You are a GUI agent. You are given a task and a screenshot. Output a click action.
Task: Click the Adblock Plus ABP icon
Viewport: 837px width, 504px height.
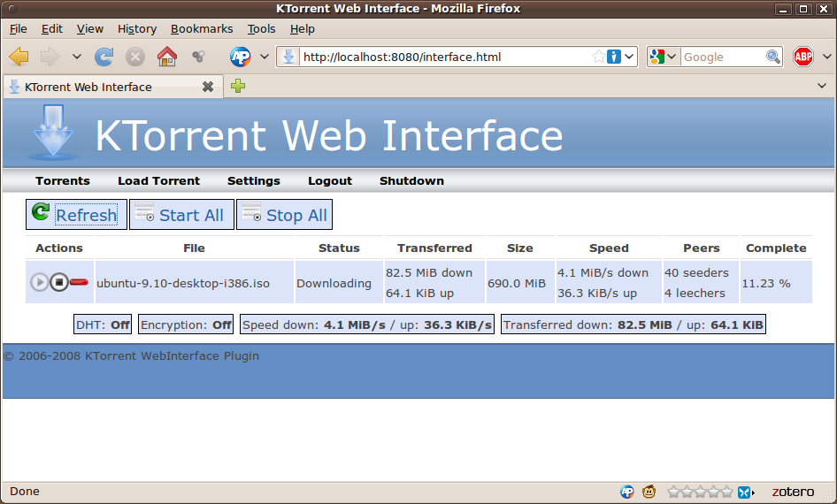coord(802,57)
